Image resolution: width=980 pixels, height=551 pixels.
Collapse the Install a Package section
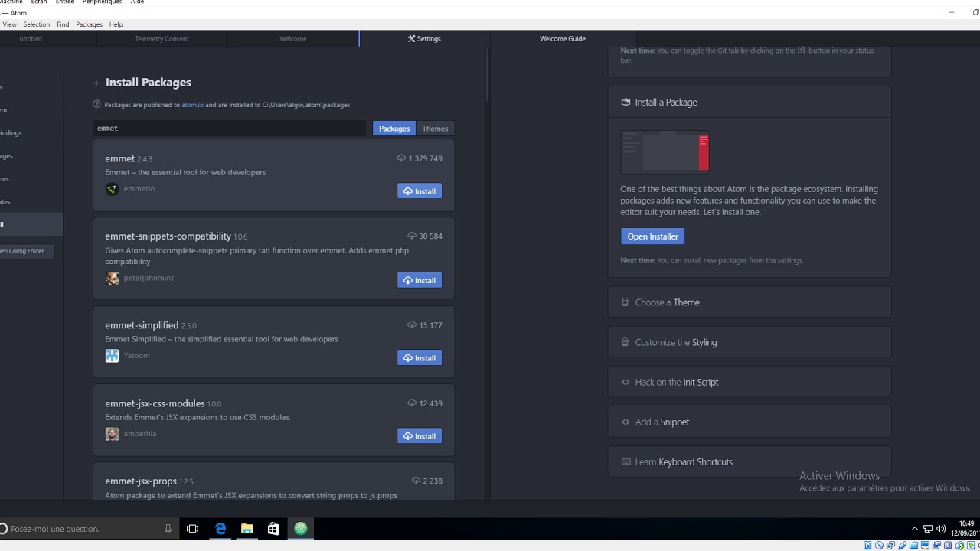(x=750, y=102)
